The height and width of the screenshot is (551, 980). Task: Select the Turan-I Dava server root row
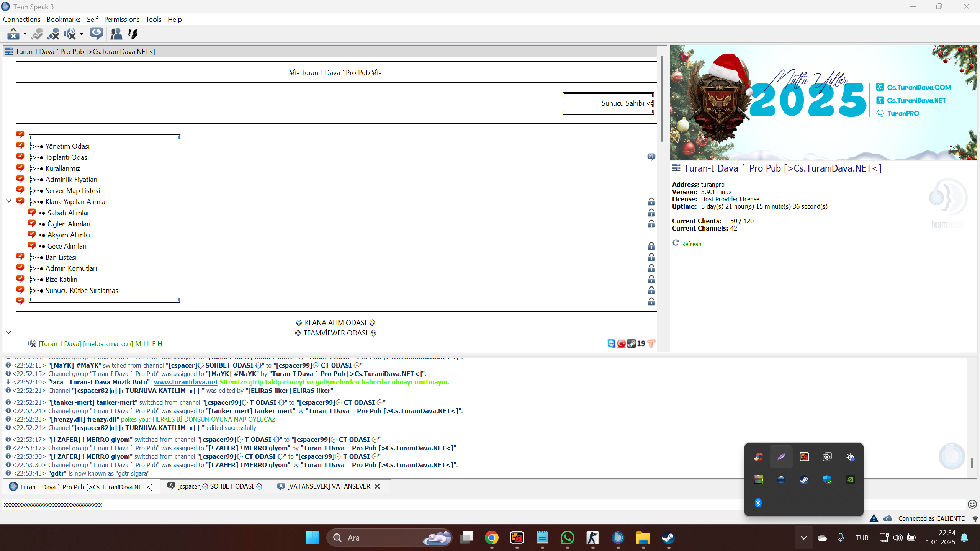pyautogui.click(x=330, y=51)
